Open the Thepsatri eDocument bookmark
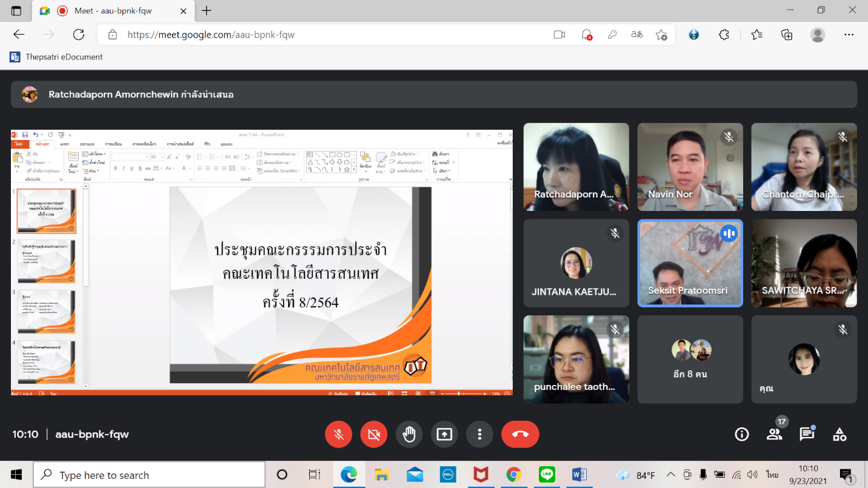 click(56, 57)
